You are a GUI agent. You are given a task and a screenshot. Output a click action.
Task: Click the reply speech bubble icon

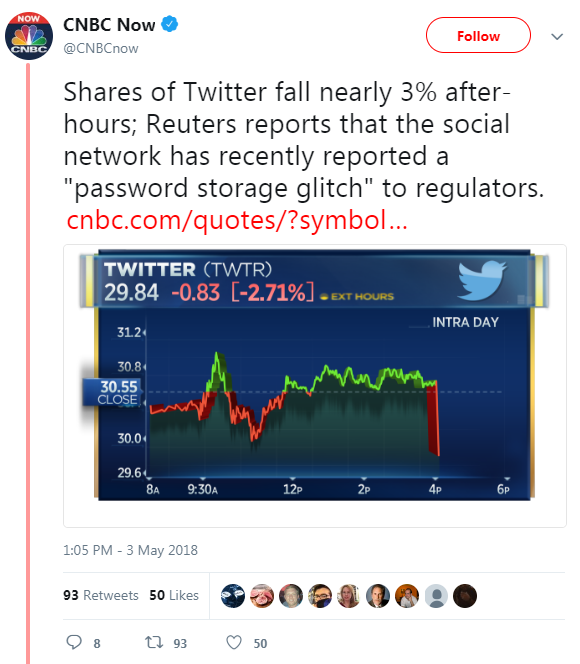pyautogui.click(x=74, y=642)
